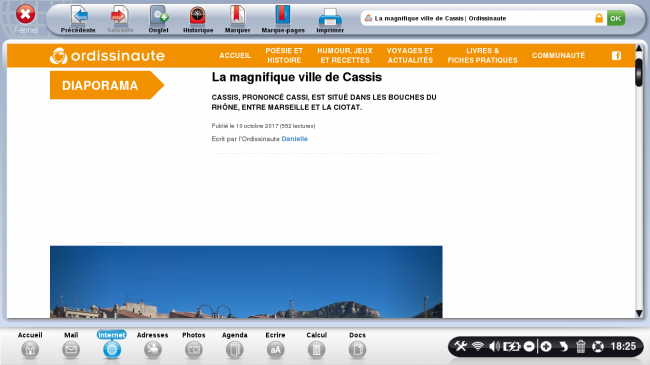
Task: Click the scrollbar up arrow
Action: point(639,49)
